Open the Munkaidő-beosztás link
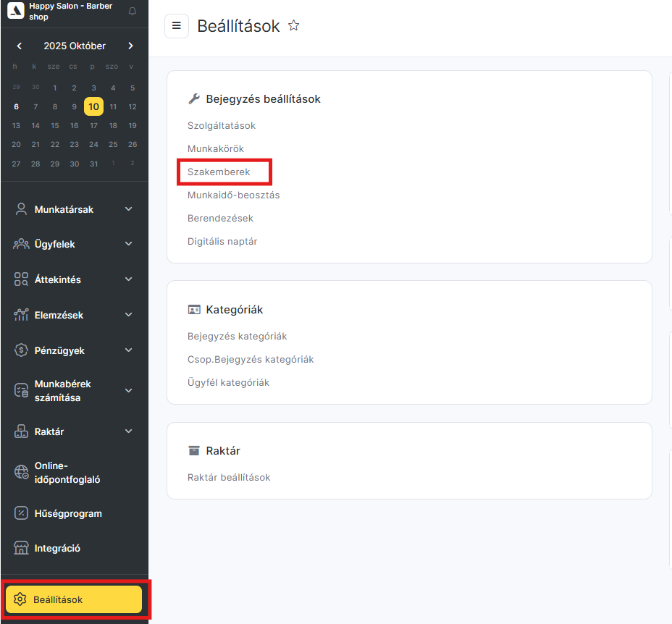 [233, 195]
